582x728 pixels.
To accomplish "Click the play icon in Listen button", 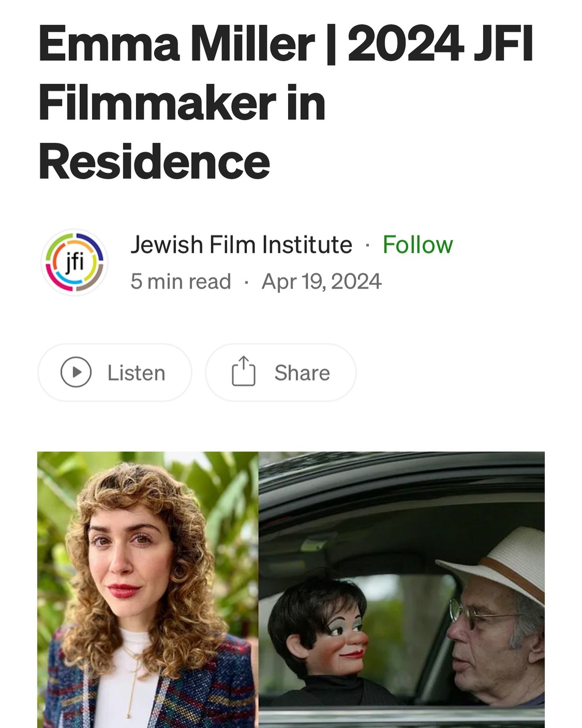I will [76, 372].
